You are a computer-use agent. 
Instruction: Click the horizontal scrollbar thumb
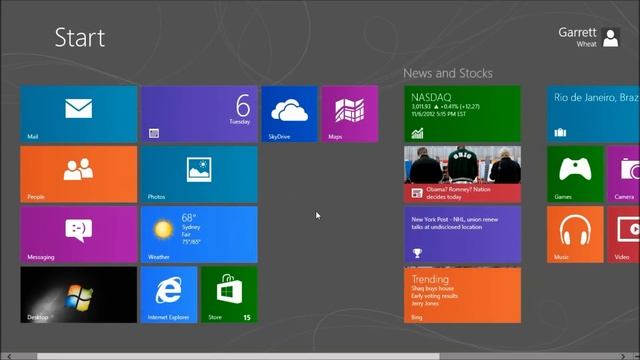click(238, 356)
